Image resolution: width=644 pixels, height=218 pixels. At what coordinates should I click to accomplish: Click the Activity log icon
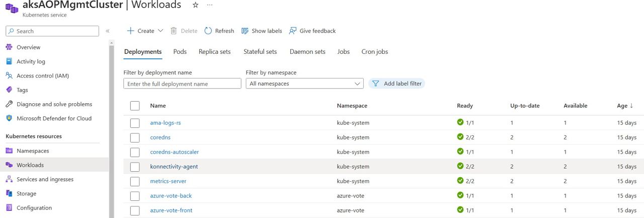tap(9, 61)
